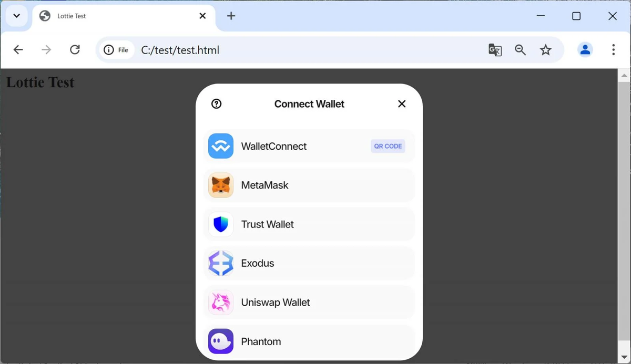Select the MetaMask fox icon
Screen dimensions: 631x364
pyautogui.click(x=221, y=185)
